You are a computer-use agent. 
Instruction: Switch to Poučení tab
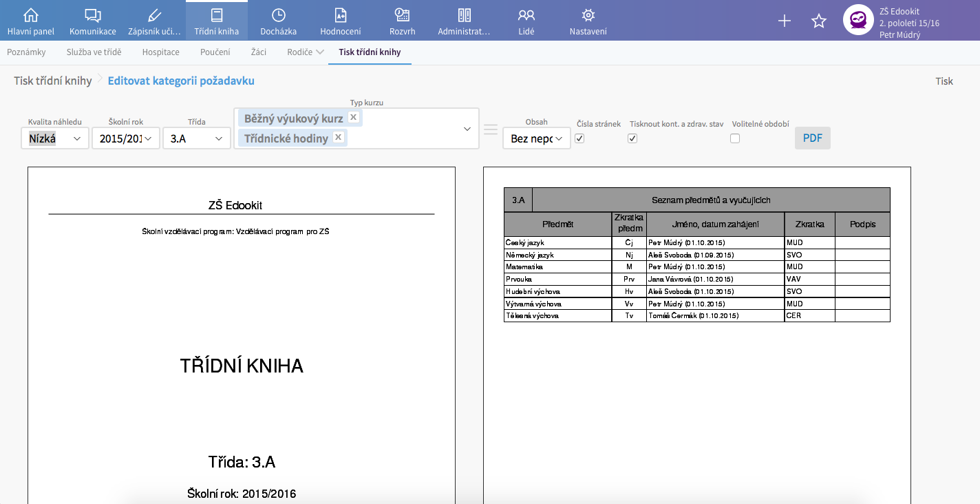click(215, 52)
